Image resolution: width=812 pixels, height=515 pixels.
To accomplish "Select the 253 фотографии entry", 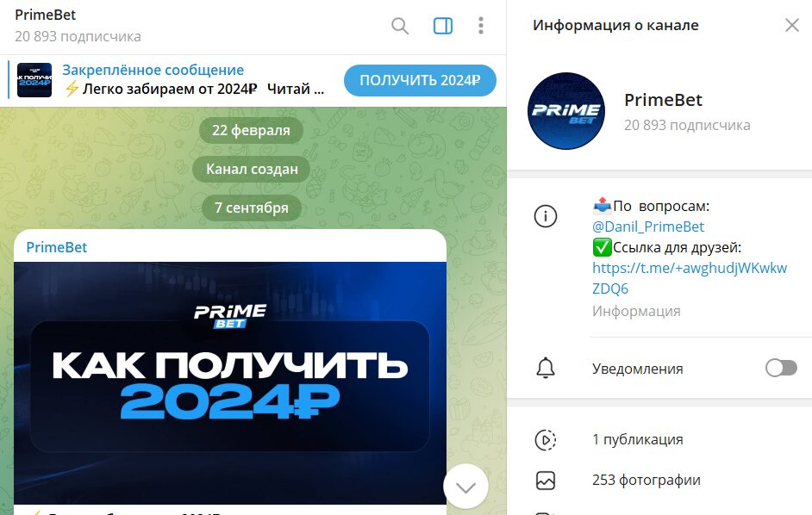I will pos(646,480).
